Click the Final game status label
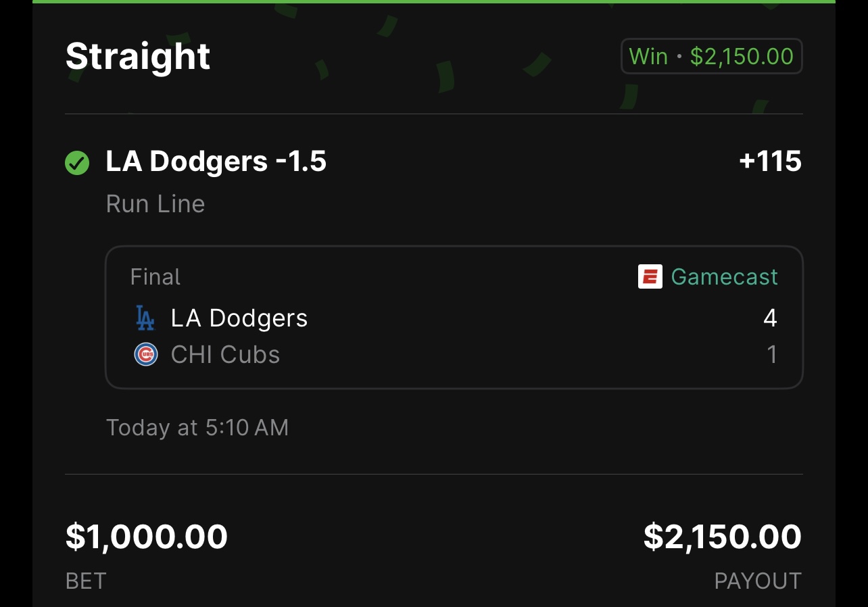The width and height of the screenshot is (868, 607). pyautogui.click(x=155, y=277)
